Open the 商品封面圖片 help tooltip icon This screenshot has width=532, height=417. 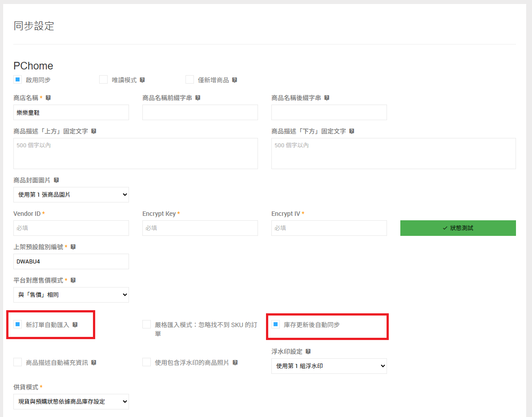click(x=56, y=180)
